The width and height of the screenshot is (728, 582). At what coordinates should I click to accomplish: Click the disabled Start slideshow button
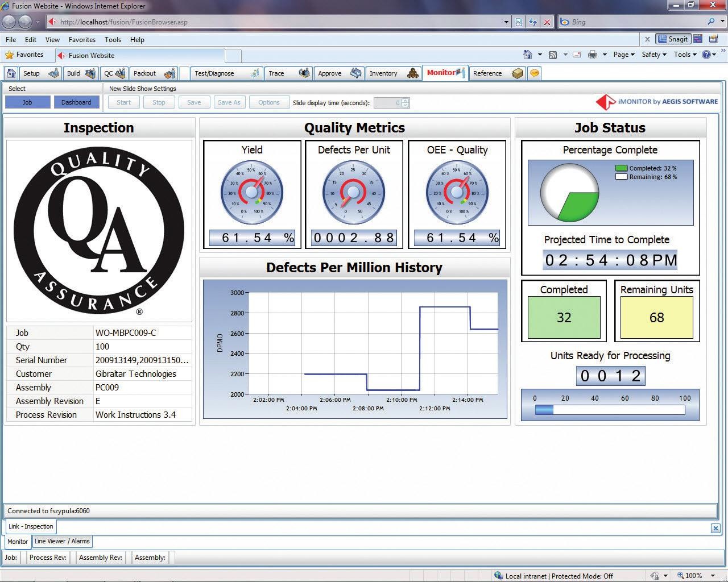pos(123,102)
